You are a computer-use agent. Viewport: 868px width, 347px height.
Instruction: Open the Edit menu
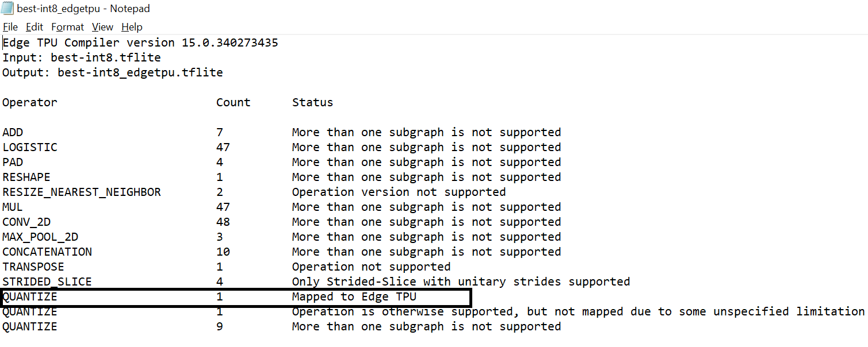tap(35, 26)
